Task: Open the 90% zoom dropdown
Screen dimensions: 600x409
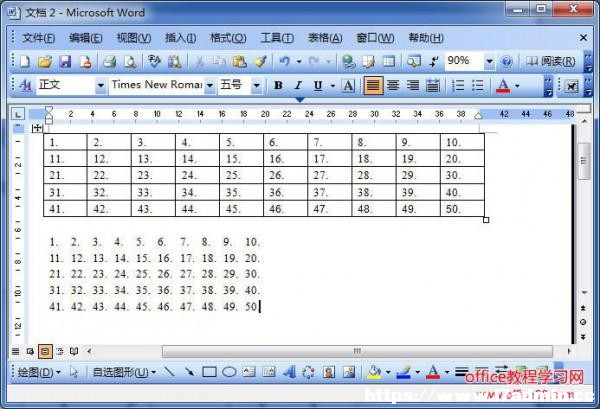Action: click(x=489, y=61)
